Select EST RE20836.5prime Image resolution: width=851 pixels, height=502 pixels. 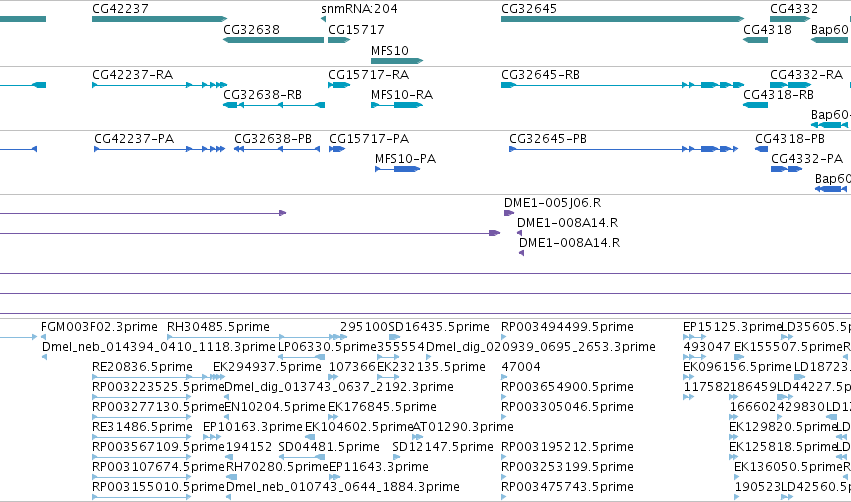pyautogui.click(x=142, y=367)
